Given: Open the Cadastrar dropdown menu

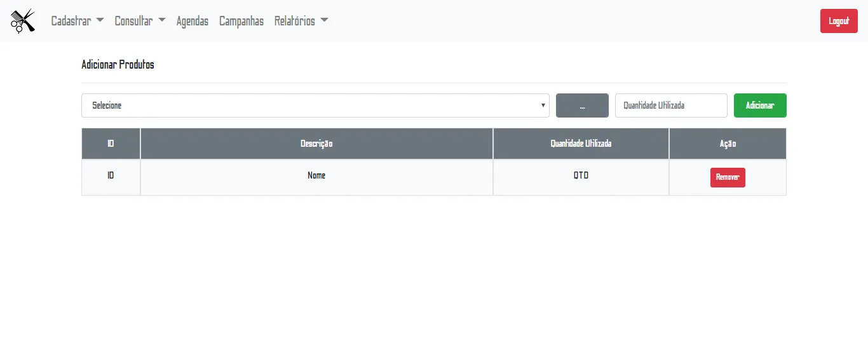Looking at the screenshot, I should [77, 21].
